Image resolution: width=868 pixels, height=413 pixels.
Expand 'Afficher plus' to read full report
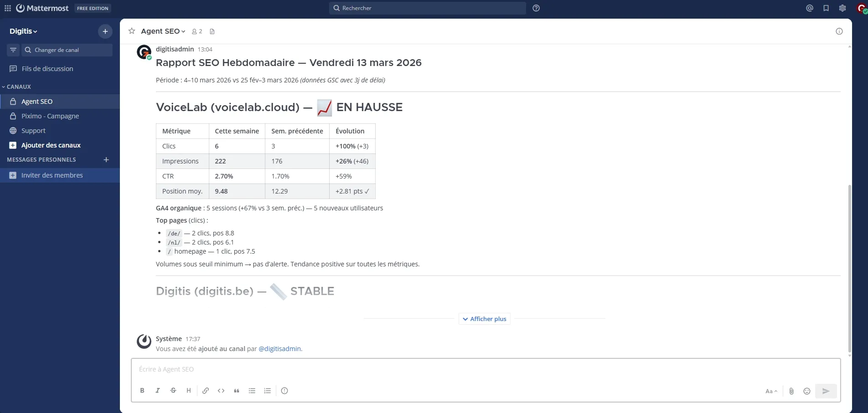point(484,319)
